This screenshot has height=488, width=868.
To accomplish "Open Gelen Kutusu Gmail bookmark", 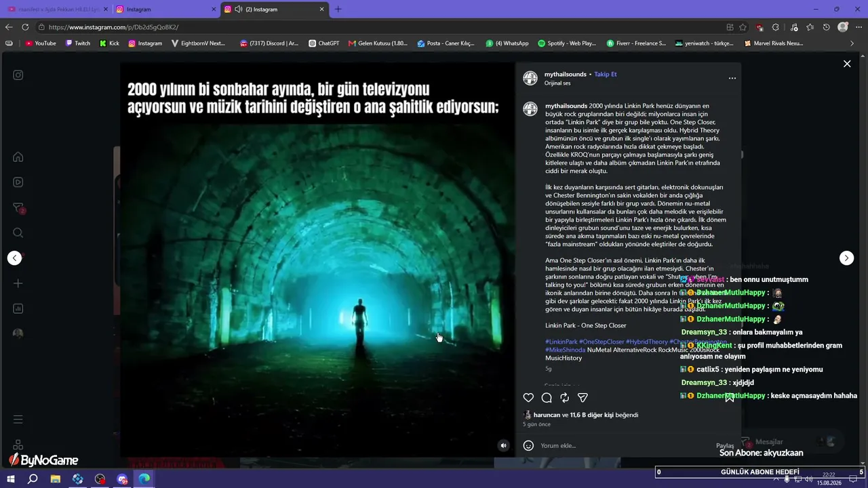I will 378,43.
